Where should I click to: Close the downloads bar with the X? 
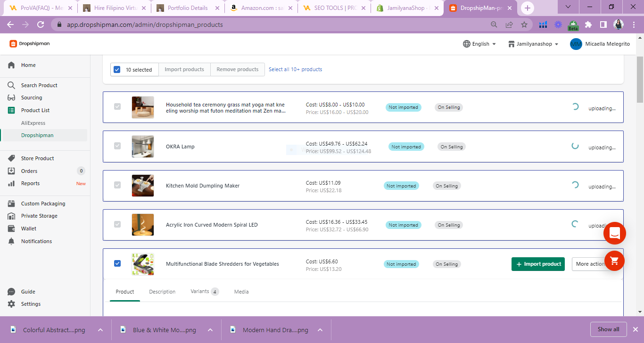[635, 329]
